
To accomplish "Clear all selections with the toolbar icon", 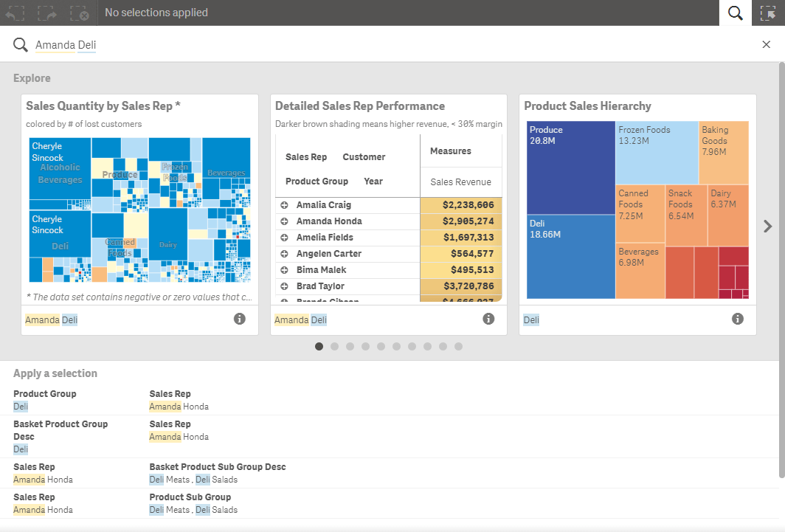I will pyautogui.click(x=80, y=13).
